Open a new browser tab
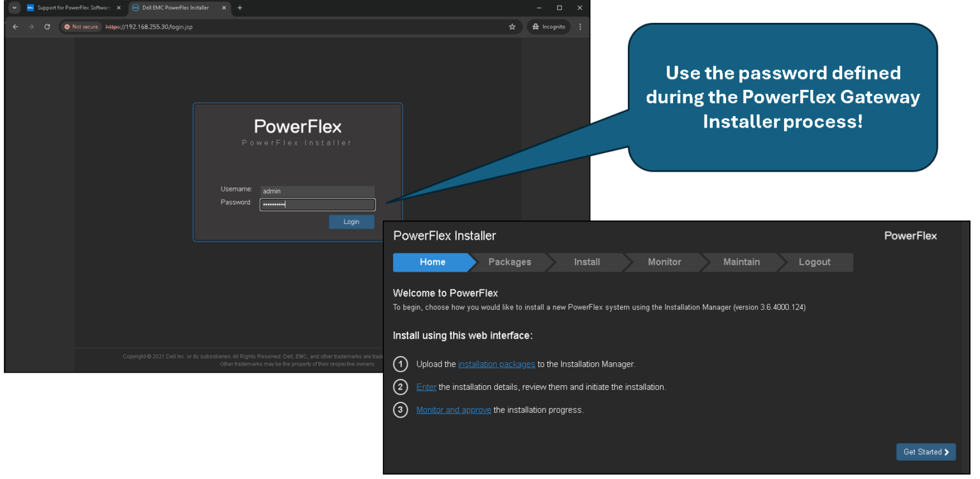The image size is (980, 479). tap(240, 8)
